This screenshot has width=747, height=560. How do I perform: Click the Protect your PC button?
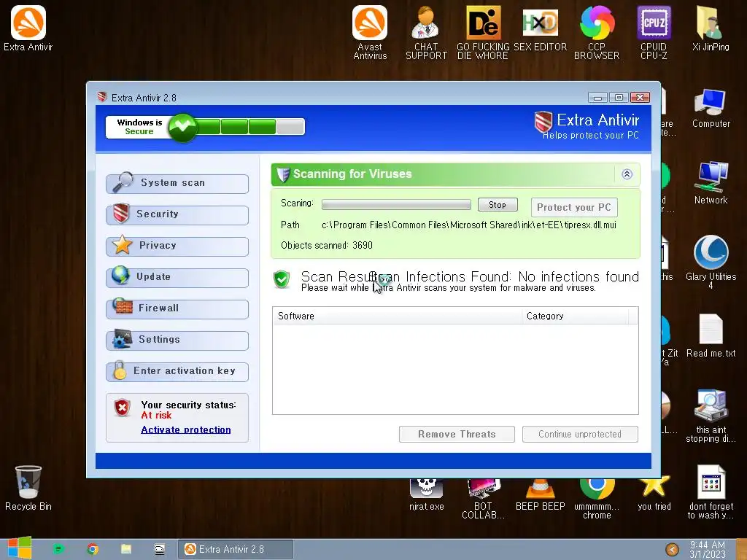click(x=574, y=208)
